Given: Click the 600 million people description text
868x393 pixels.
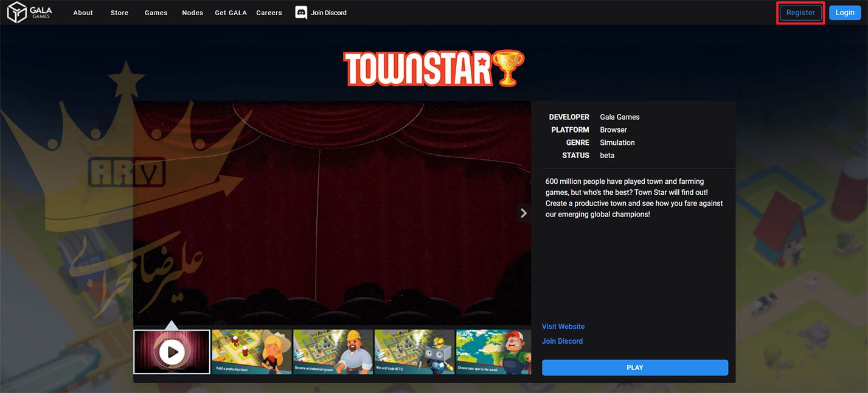Looking at the screenshot, I should click(x=634, y=198).
